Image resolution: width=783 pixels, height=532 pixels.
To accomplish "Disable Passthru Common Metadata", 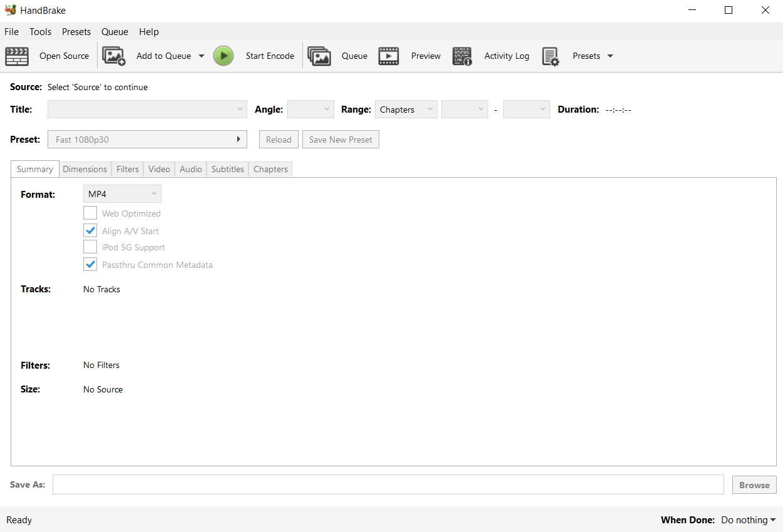I will tap(90, 264).
